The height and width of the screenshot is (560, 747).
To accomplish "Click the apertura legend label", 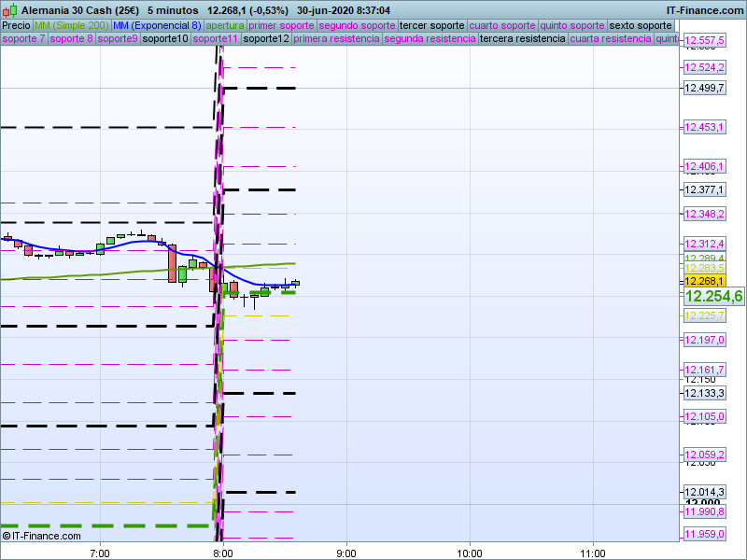I will coord(225,25).
